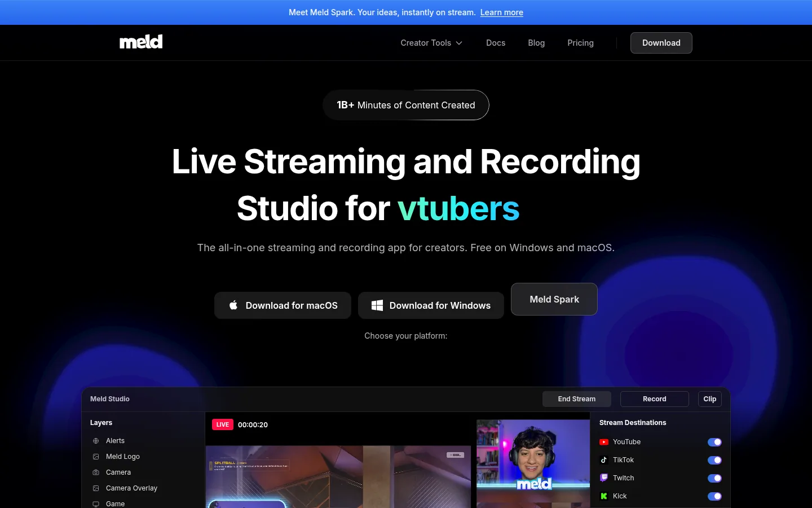
Task: Select the Alerts layer row
Action: [143, 441]
